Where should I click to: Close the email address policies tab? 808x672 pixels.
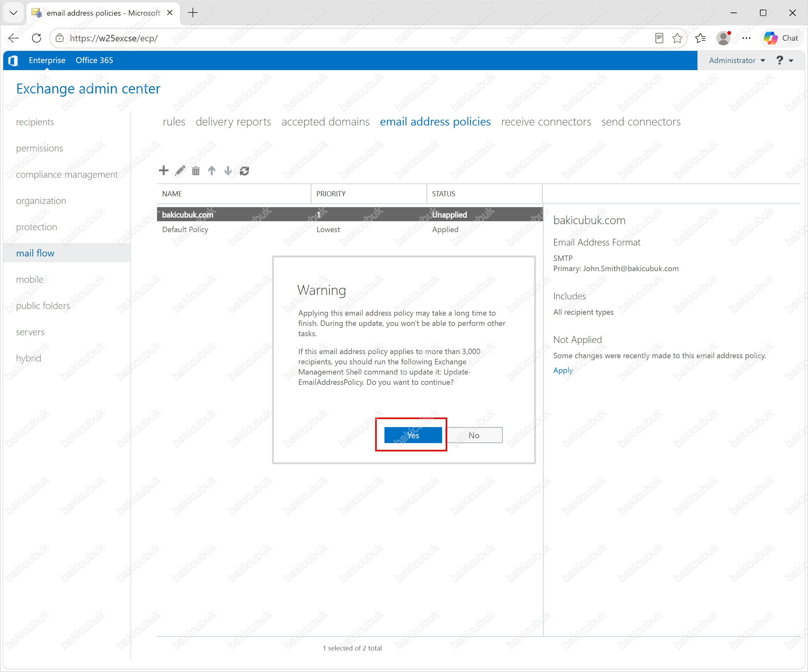tap(170, 13)
